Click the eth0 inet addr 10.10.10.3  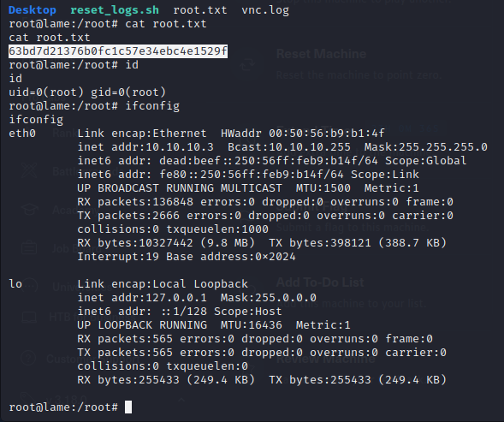180,147
